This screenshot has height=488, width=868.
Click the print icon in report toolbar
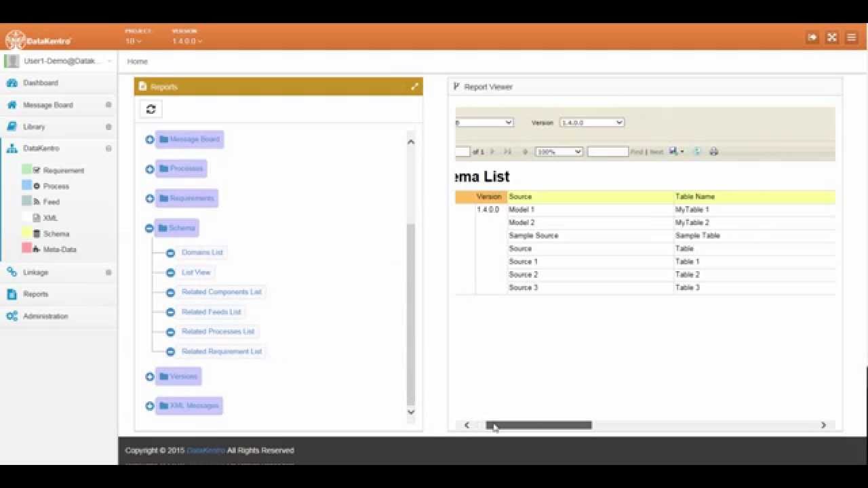click(713, 152)
